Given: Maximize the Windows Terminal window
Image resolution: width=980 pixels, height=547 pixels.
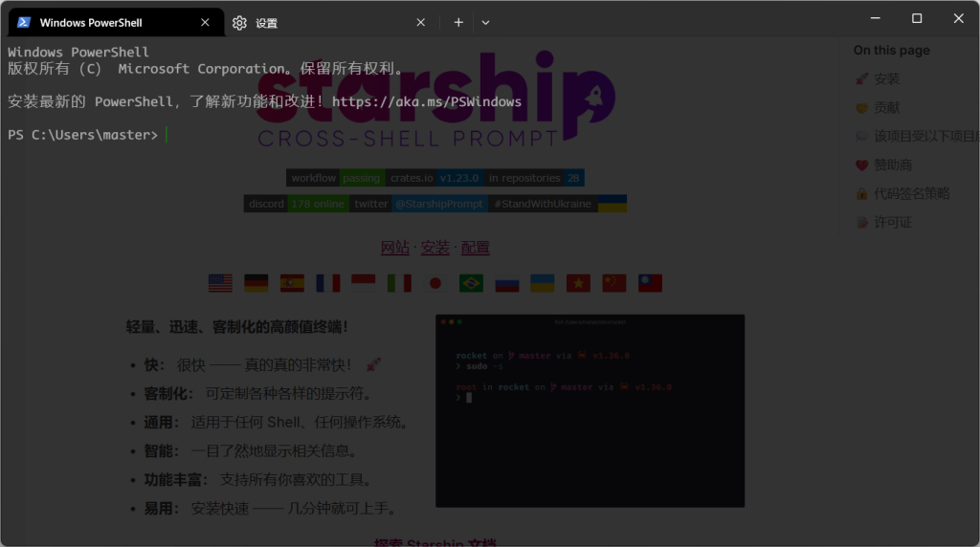Looking at the screenshot, I should click(x=917, y=18).
